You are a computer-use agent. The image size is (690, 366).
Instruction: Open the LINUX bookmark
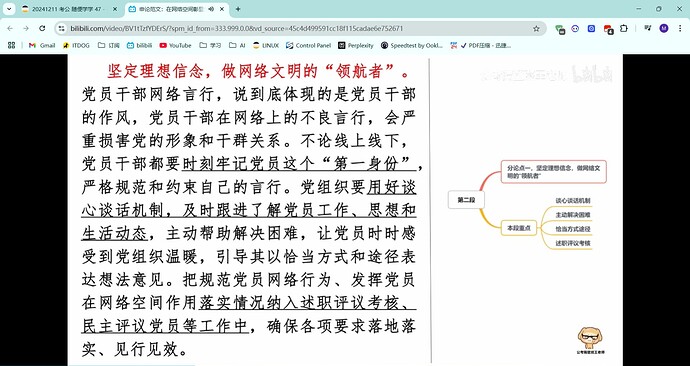[266, 45]
